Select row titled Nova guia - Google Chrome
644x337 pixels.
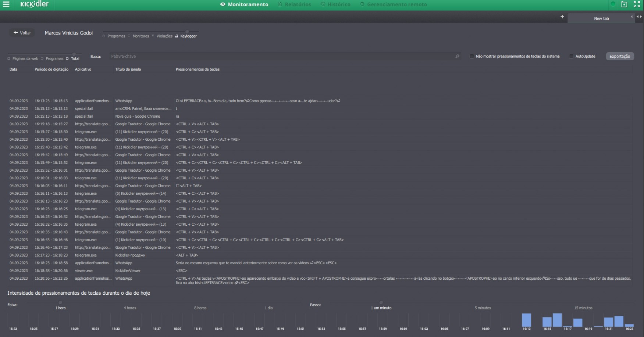click(x=320, y=116)
